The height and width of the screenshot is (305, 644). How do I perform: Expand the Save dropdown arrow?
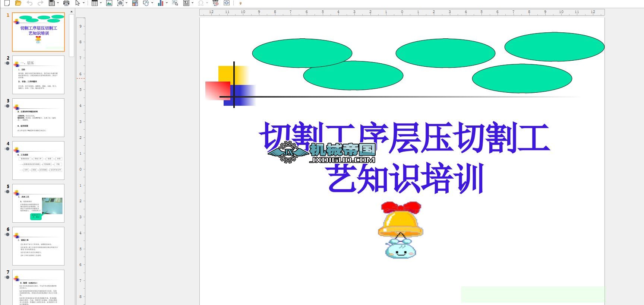pos(58,3)
